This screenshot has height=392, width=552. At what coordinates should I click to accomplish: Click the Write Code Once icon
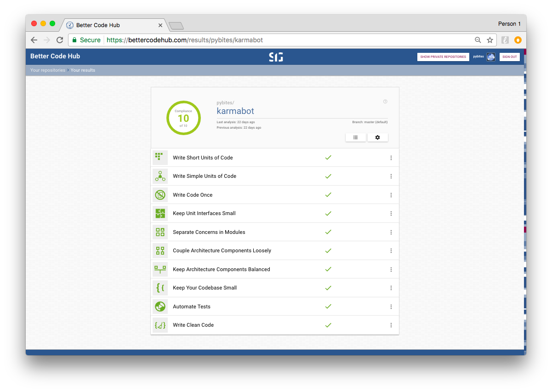[159, 195]
